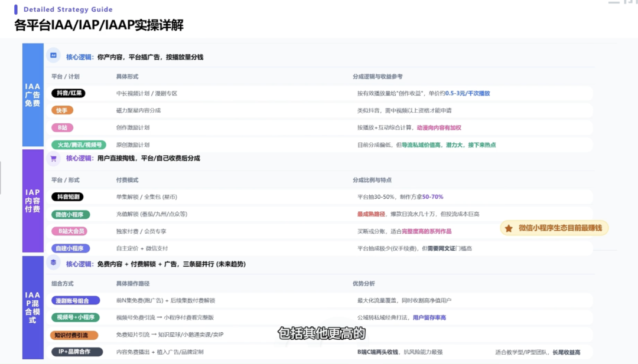Click the blue text 用户留存率高
The height and width of the screenshot is (364, 638).
(x=429, y=317)
